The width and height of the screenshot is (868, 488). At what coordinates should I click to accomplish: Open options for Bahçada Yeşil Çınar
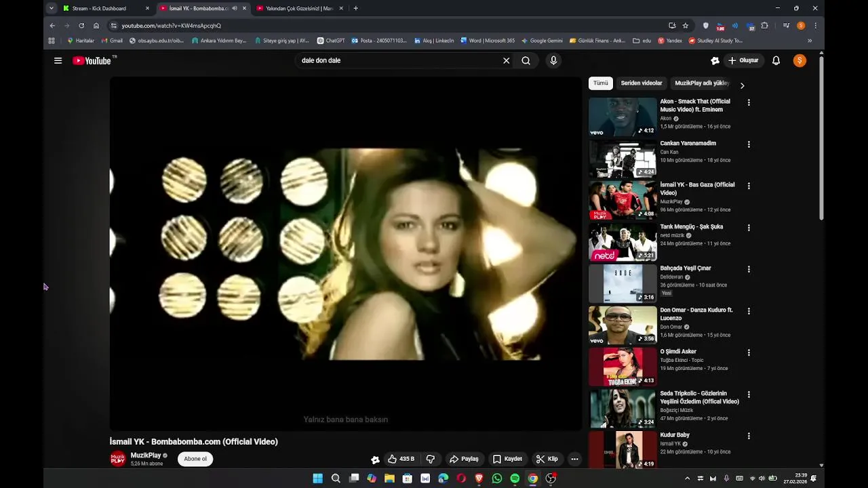click(749, 269)
